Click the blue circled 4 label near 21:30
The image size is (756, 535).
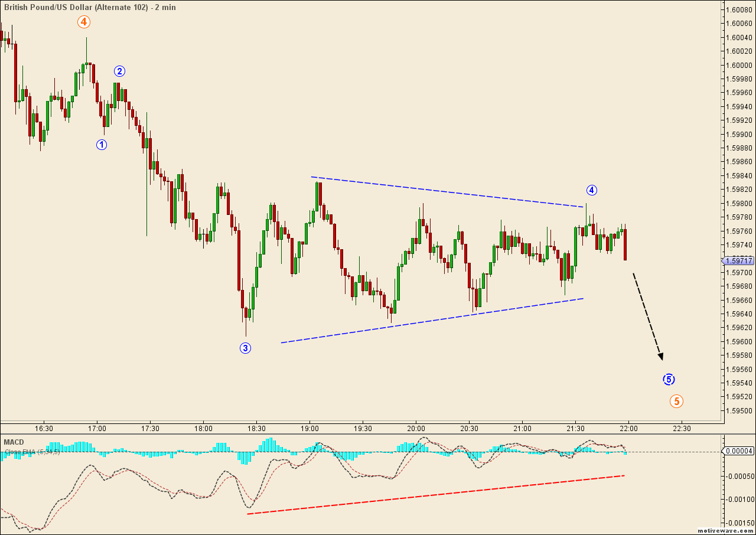point(592,190)
